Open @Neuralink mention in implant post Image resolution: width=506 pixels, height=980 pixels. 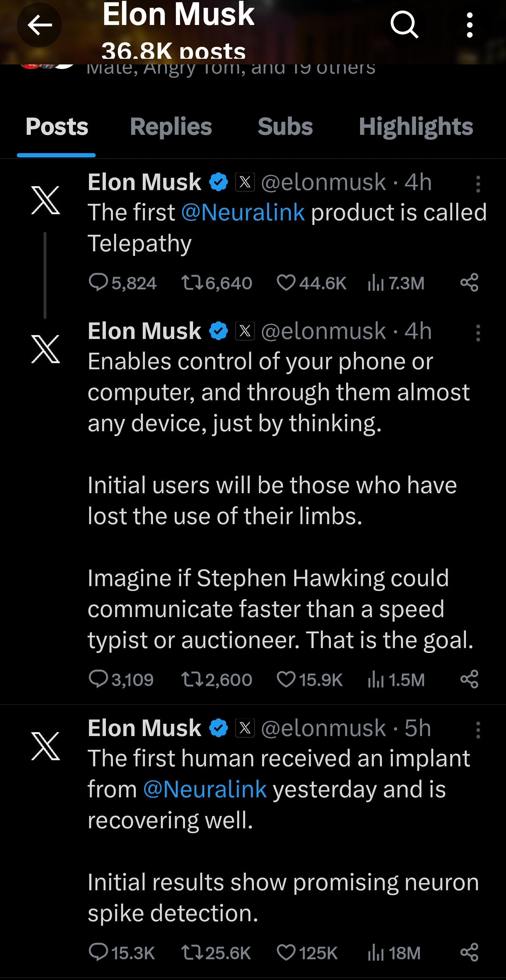click(x=205, y=789)
